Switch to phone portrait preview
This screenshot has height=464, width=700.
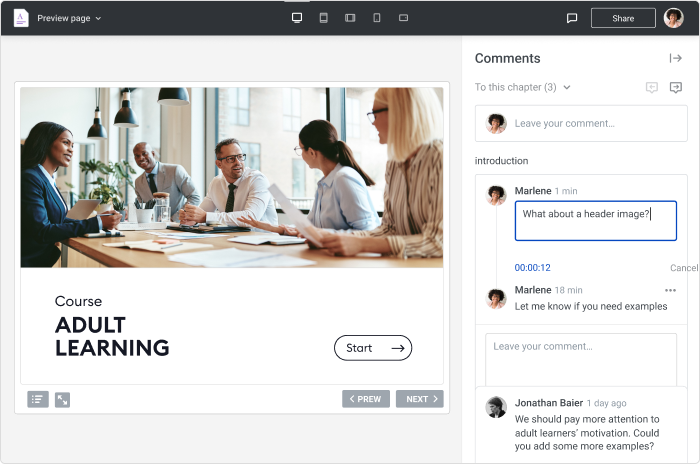377,18
